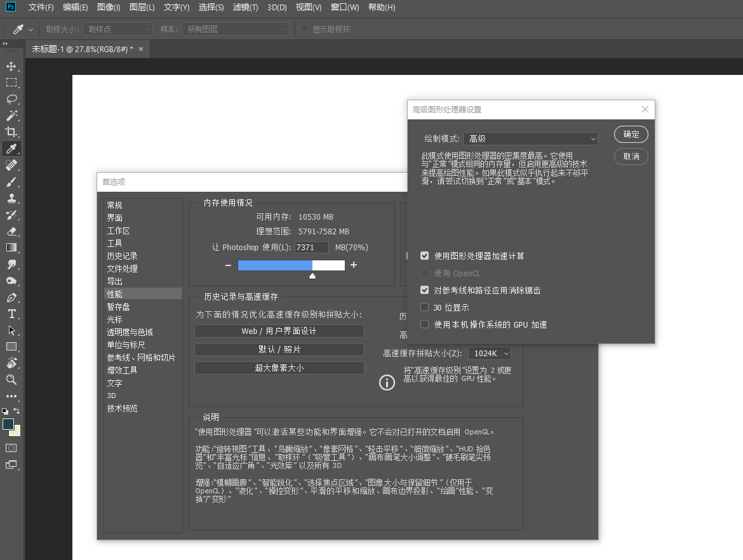Uncheck 使用图形处理器加速计算

click(424, 255)
